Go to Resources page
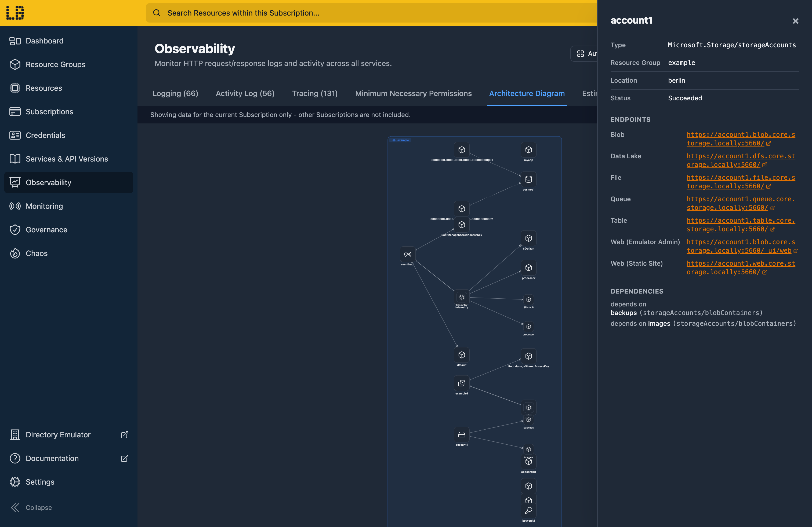Image resolution: width=812 pixels, height=527 pixels. tap(69, 88)
